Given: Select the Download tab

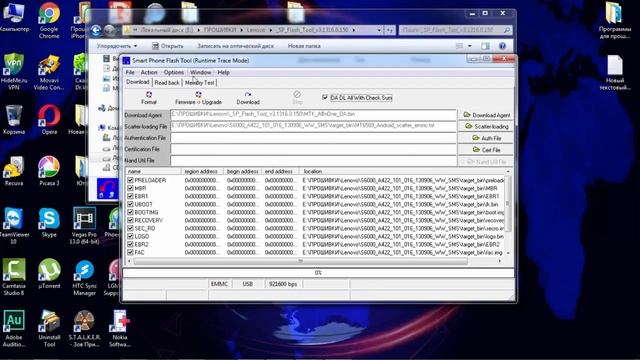Looking at the screenshot, I should tap(138, 82).
